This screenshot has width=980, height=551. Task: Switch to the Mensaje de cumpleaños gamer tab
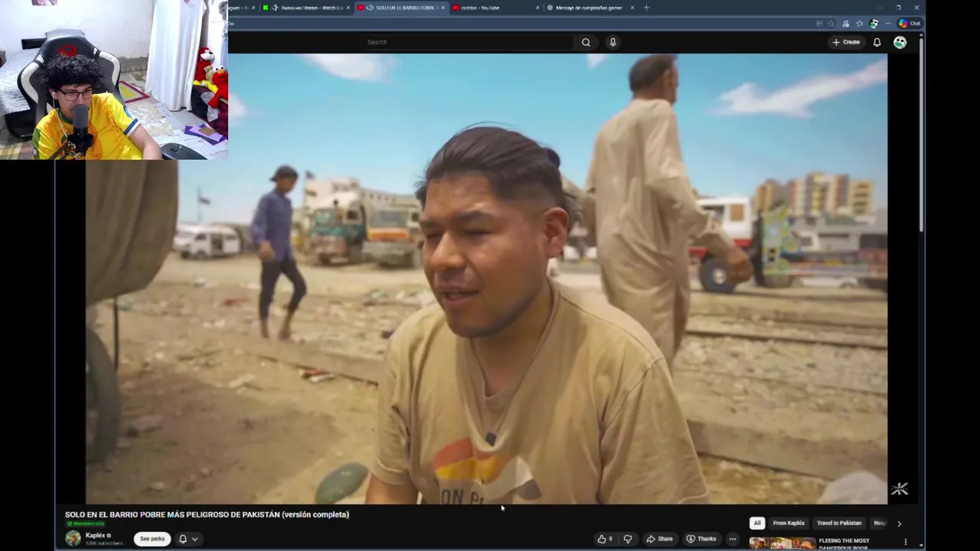588,8
